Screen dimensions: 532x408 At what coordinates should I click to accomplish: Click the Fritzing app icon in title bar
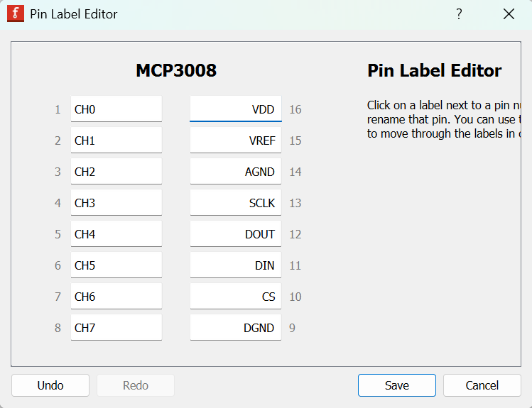[16, 14]
